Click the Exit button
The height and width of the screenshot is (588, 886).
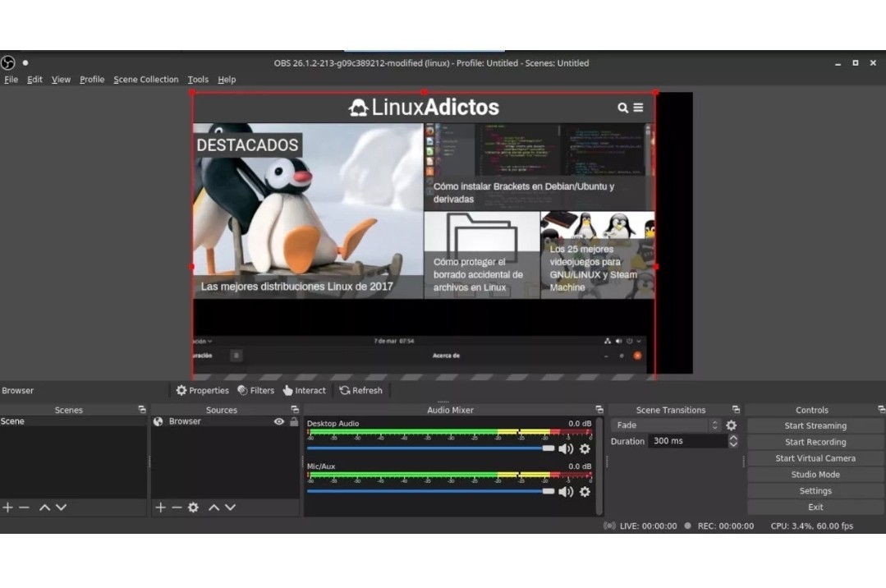815,508
